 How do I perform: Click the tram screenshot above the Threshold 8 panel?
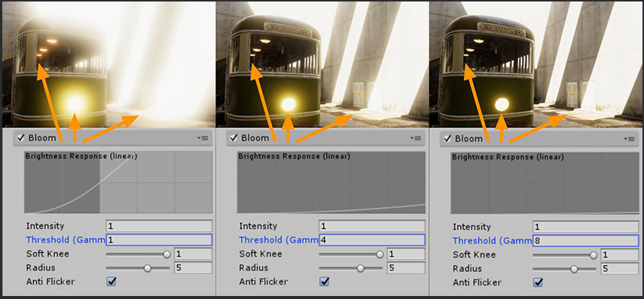point(536,64)
